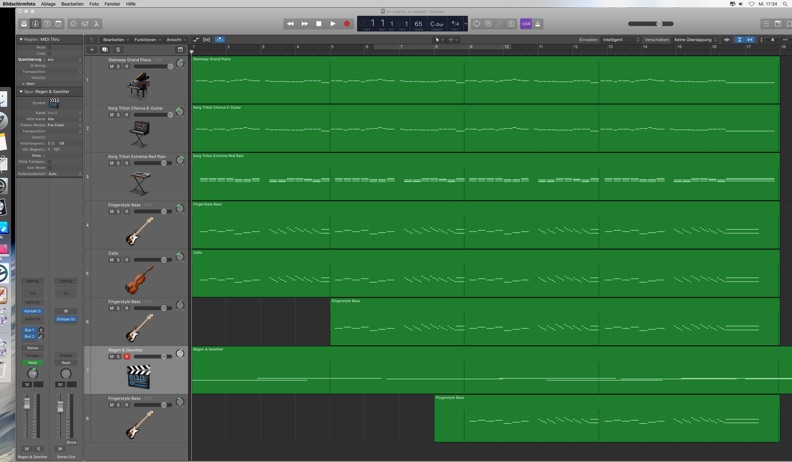Open Quick Help in the toolbar
The image size is (792, 462).
click(x=47, y=24)
